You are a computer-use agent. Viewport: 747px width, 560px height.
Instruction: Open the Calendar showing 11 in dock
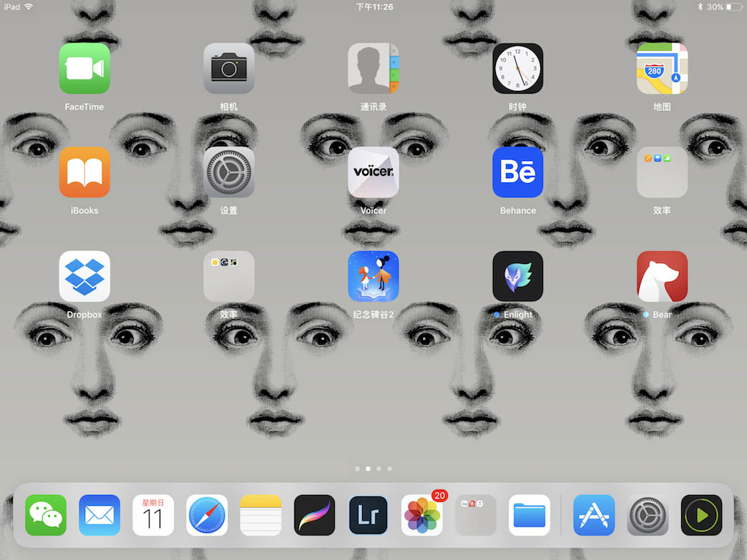point(153,515)
